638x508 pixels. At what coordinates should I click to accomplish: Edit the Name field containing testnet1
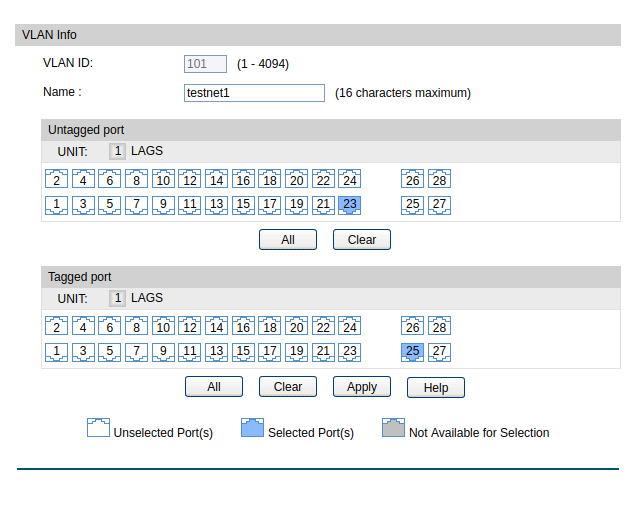point(254,93)
